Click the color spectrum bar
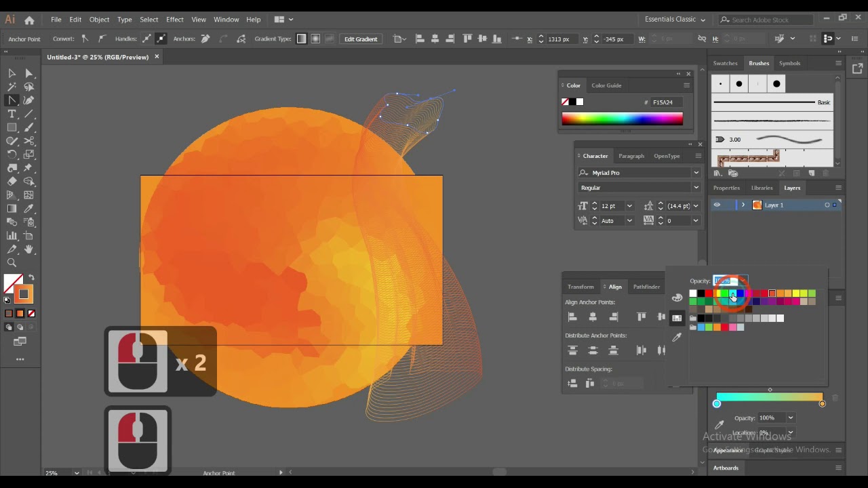 [x=622, y=119]
